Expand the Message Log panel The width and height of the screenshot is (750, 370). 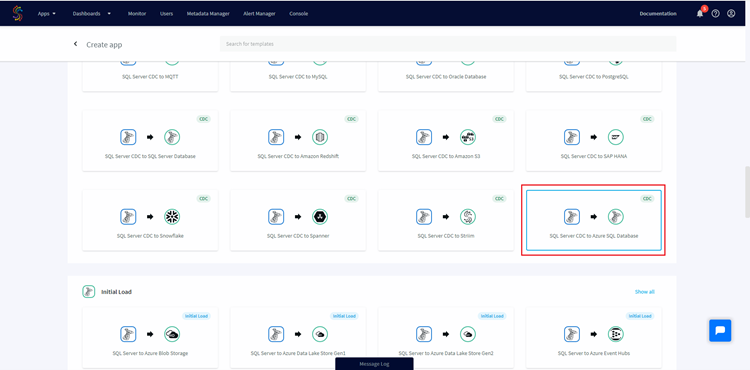pos(374,364)
